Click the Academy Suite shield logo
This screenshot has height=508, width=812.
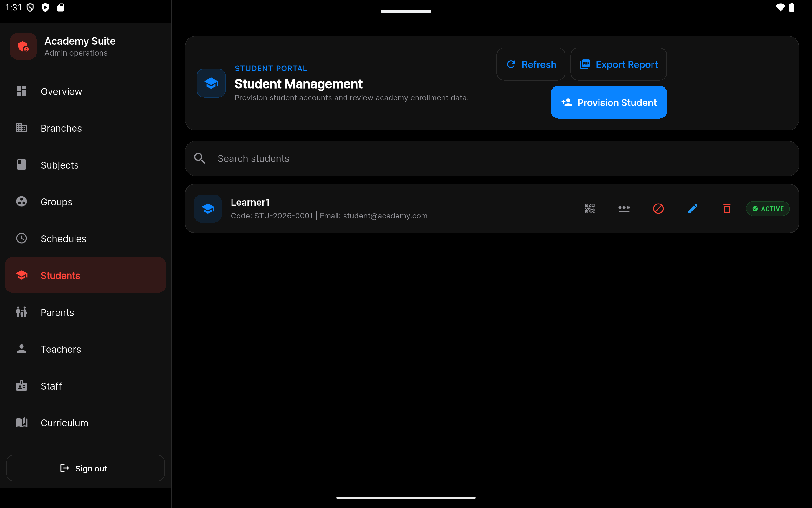tap(23, 46)
